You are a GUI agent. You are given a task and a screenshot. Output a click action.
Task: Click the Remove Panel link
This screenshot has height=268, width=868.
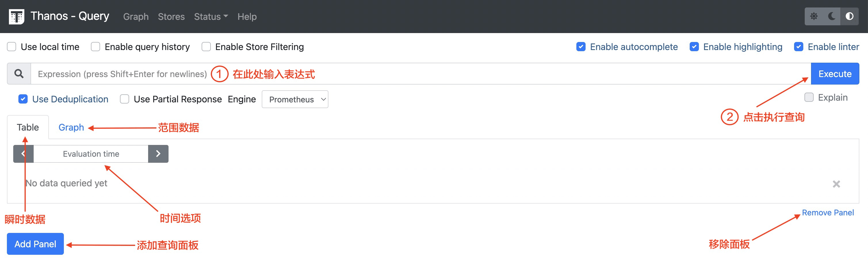827,213
